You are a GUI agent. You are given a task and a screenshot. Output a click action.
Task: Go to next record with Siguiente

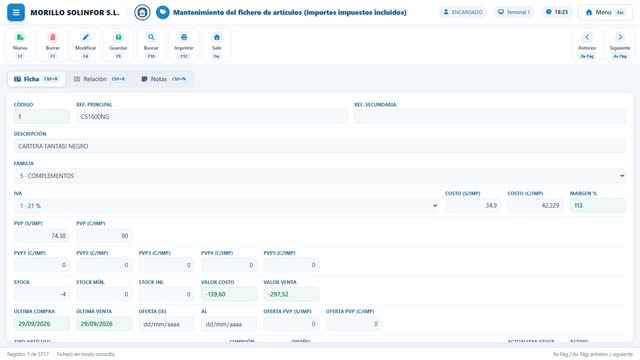[x=620, y=46]
